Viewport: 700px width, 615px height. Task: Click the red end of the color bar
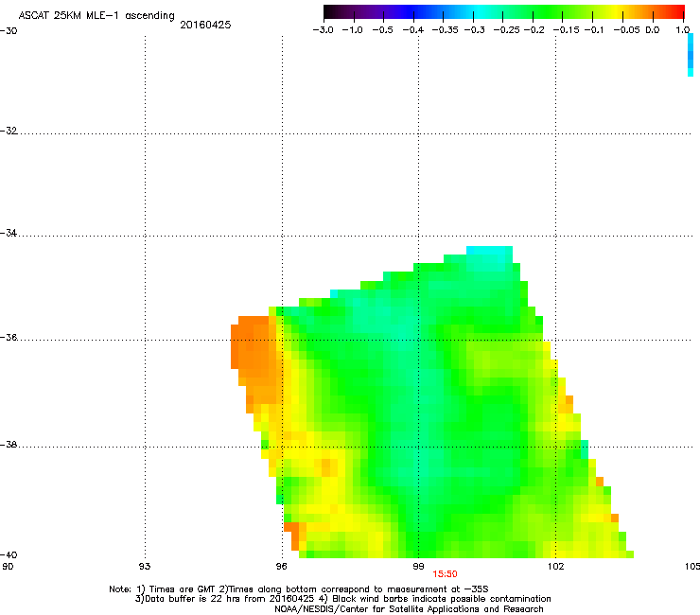pos(679,12)
